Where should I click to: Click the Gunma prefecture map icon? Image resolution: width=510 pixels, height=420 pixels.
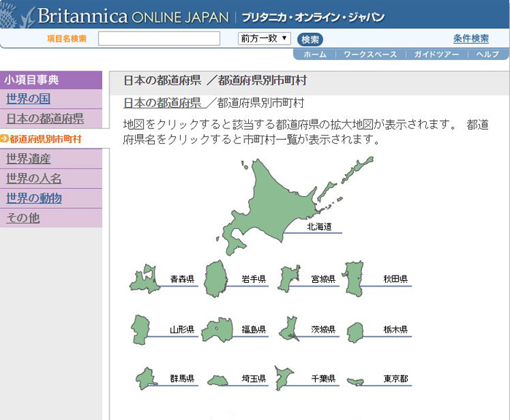pos(147,378)
